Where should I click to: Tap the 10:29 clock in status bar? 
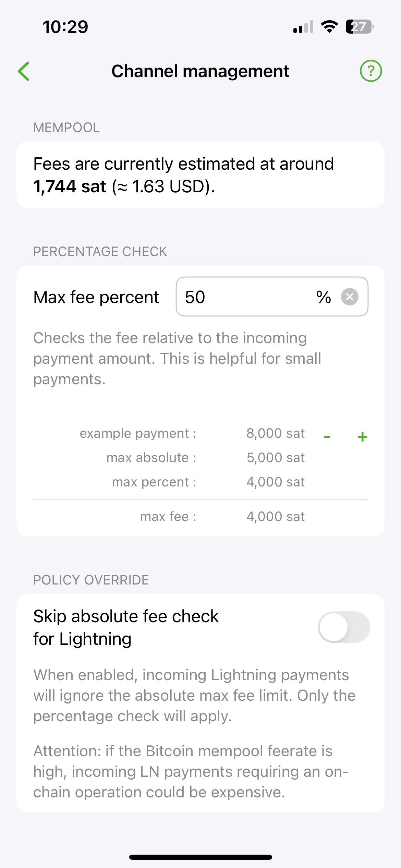[65, 27]
